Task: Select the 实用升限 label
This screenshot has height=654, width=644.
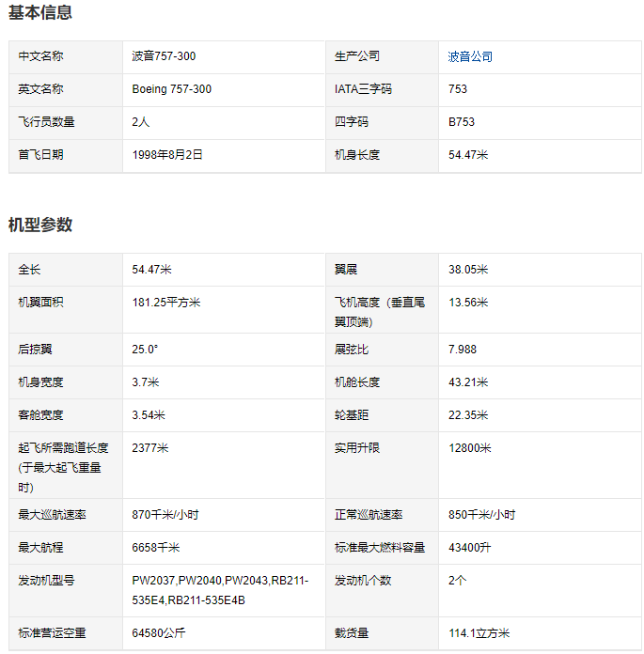Action: click(357, 448)
